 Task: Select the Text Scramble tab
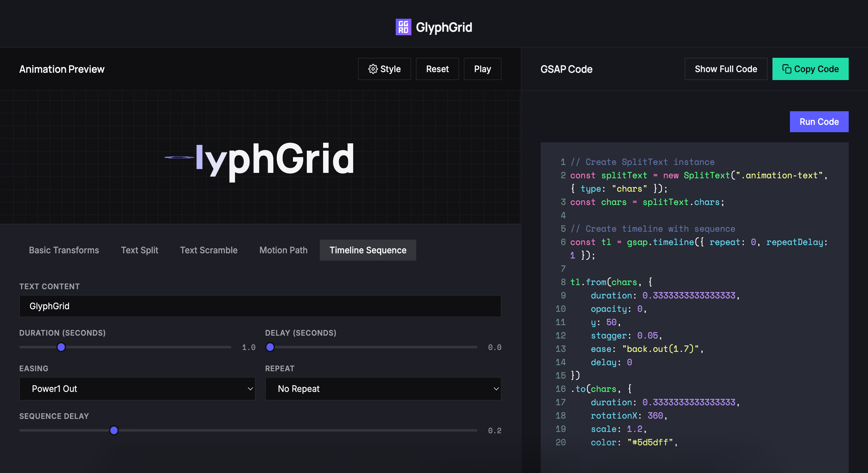[x=209, y=250]
